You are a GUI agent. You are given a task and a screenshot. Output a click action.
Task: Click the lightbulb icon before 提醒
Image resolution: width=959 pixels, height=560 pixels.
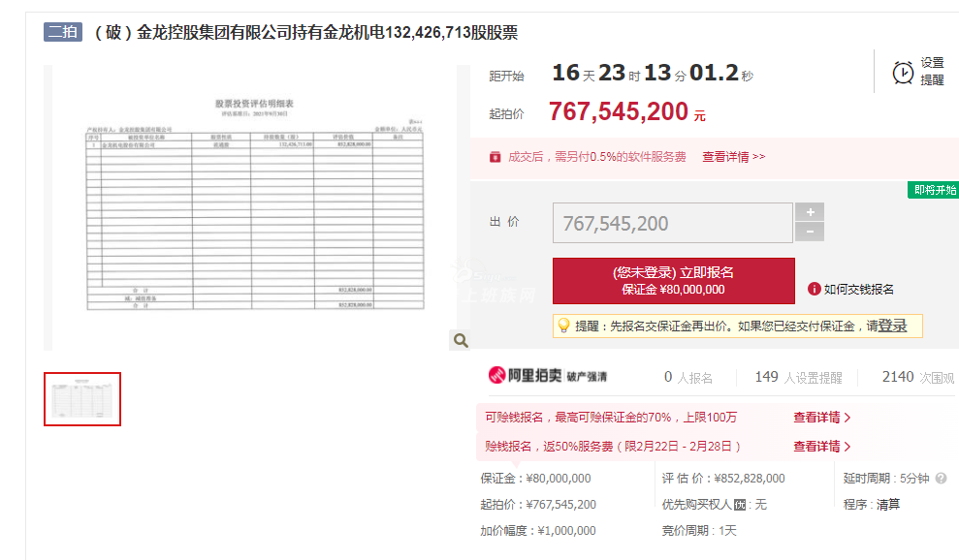563,326
